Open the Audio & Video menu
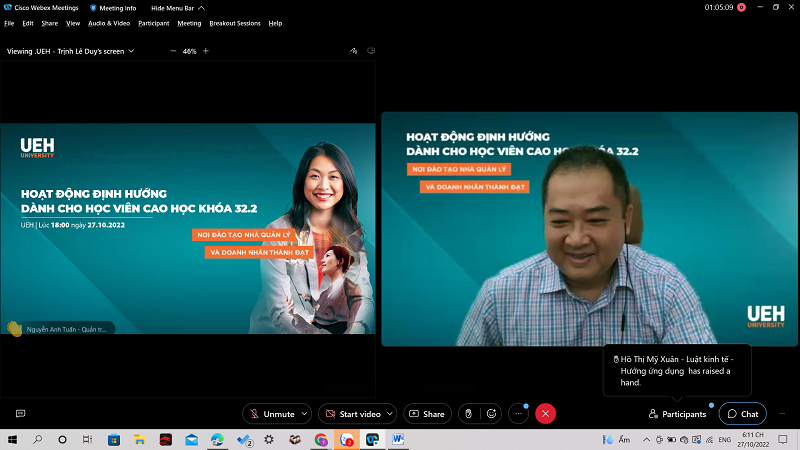This screenshot has height=450, width=800. (109, 23)
